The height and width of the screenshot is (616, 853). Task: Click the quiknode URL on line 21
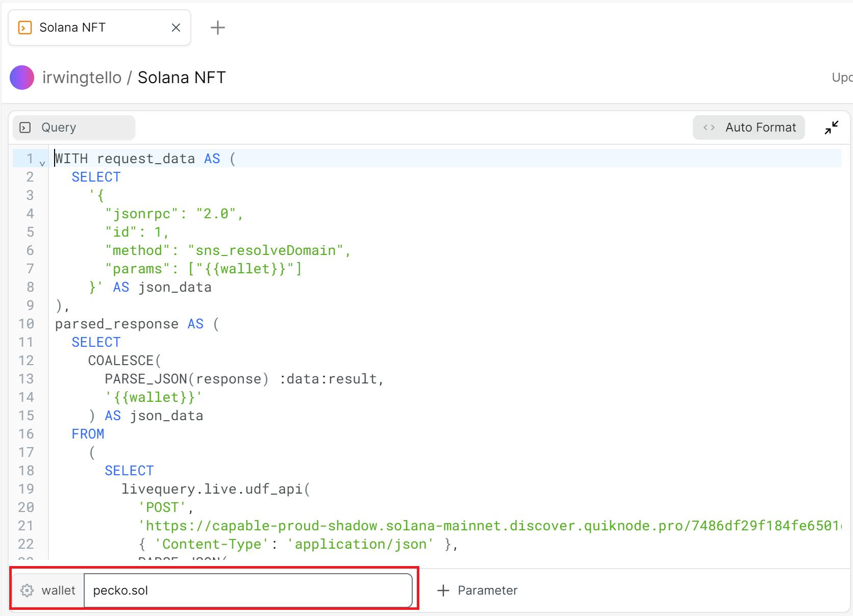[490, 526]
